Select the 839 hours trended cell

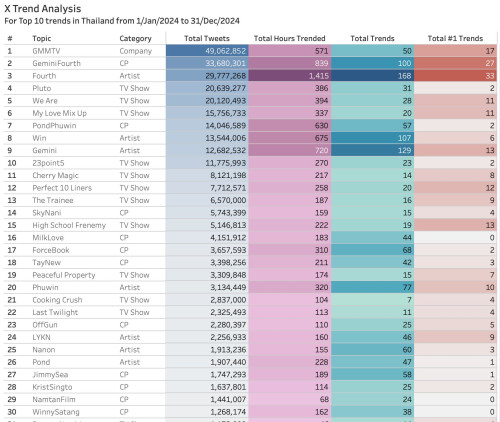[290, 63]
